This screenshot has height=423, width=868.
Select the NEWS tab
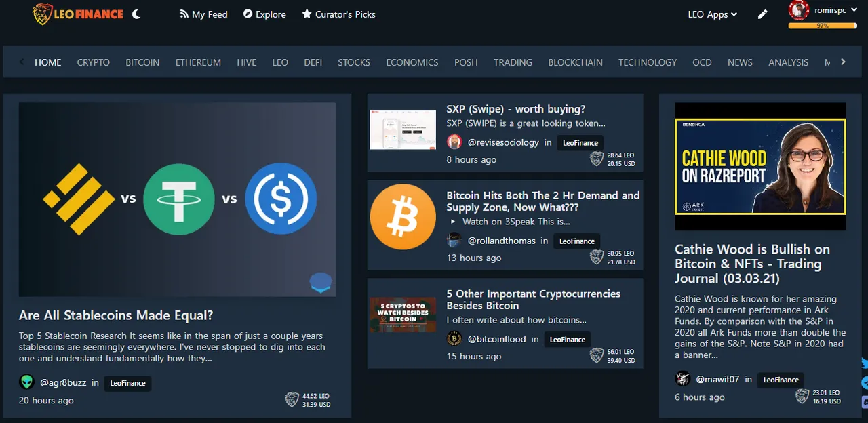(740, 62)
